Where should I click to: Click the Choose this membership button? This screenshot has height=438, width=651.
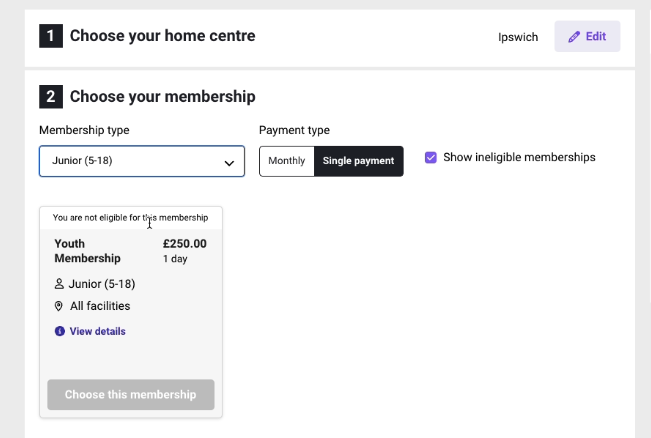tap(131, 394)
